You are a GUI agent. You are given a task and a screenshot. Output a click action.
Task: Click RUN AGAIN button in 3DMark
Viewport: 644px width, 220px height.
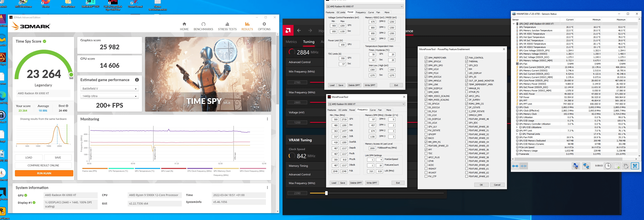pos(44,173)
